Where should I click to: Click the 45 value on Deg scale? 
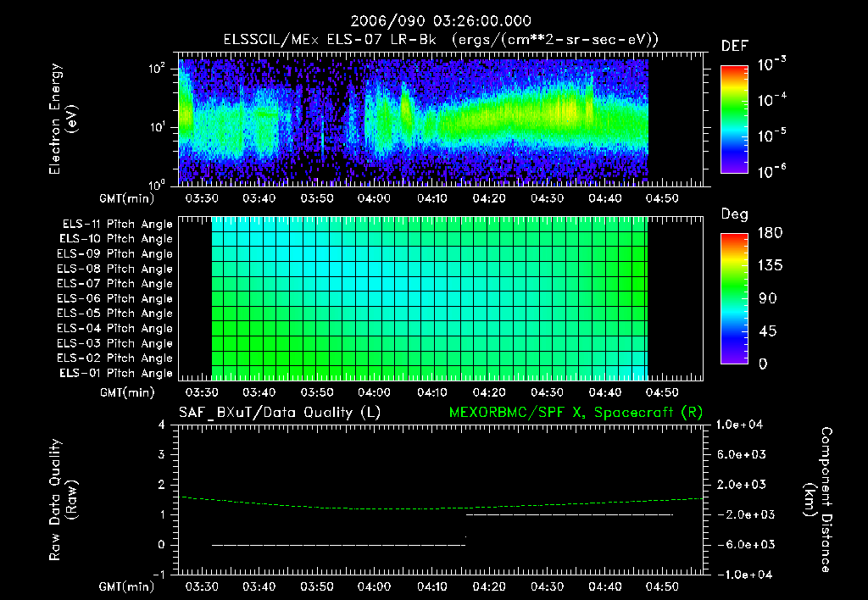point(767,331)
